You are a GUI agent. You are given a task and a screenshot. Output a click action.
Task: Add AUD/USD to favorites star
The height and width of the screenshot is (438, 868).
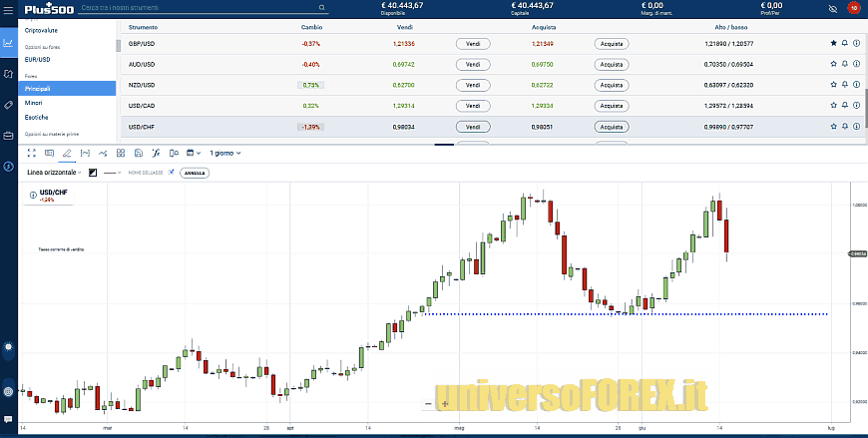[834, 64]
